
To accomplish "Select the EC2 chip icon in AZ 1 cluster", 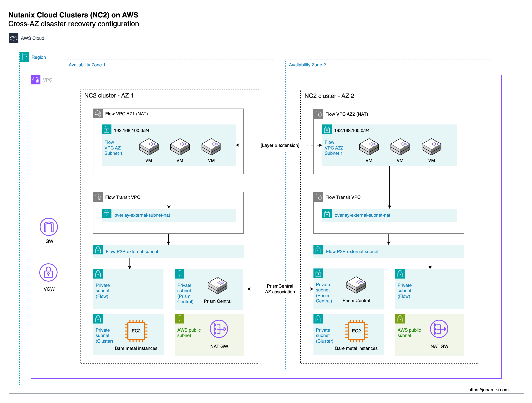I will click(136, 331).
